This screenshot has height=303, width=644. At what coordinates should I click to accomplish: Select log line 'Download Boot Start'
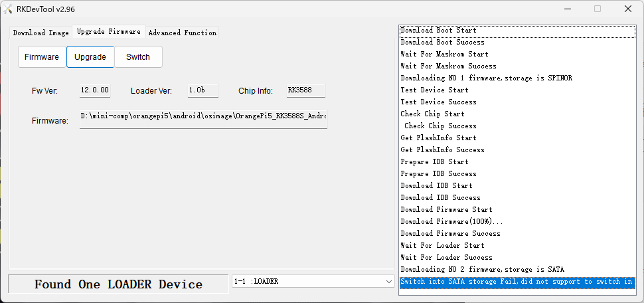[x=517, y=31]
